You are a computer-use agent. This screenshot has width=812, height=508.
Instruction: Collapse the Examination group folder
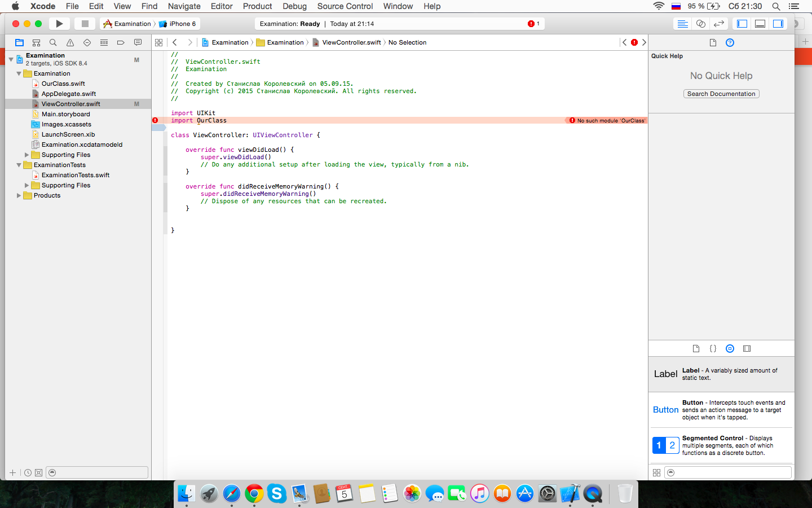click(x=19, y=73)
